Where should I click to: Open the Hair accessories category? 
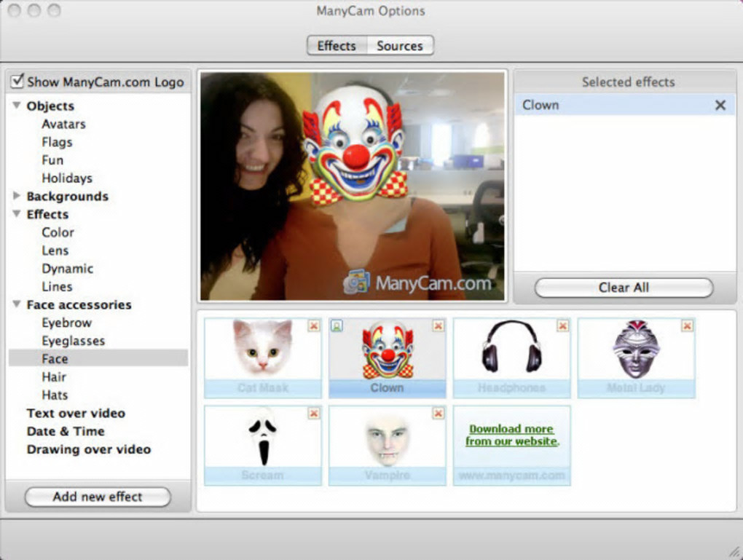coord(54,377)
